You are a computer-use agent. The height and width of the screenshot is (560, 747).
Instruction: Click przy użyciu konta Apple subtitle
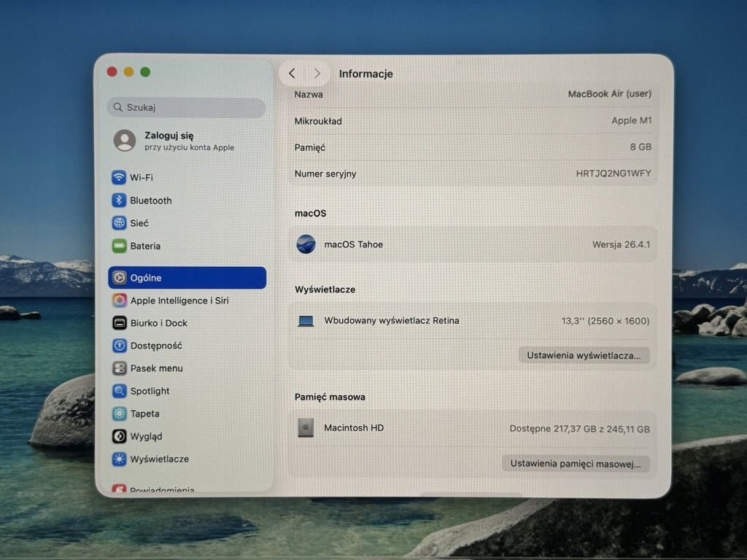click(189, 147)
